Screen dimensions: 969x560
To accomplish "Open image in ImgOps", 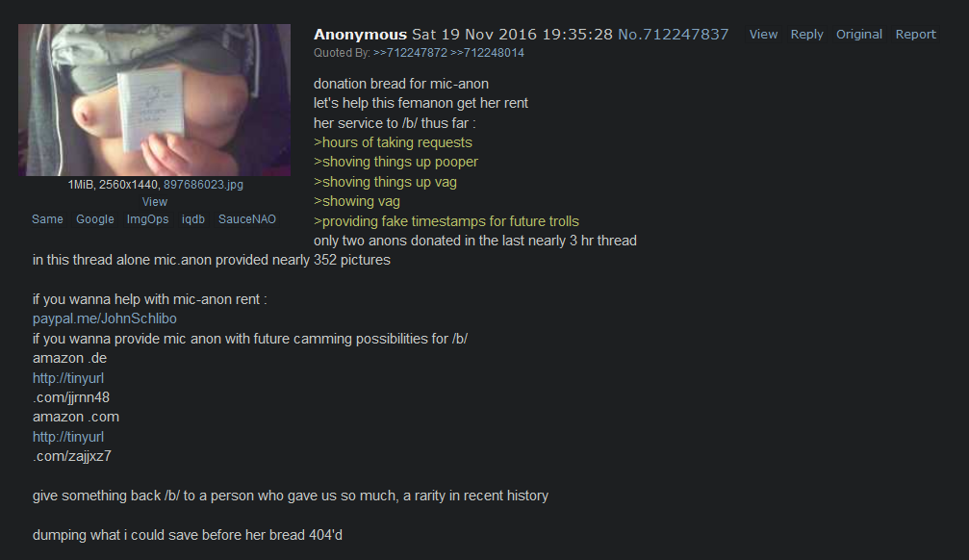I will (147, 218).
